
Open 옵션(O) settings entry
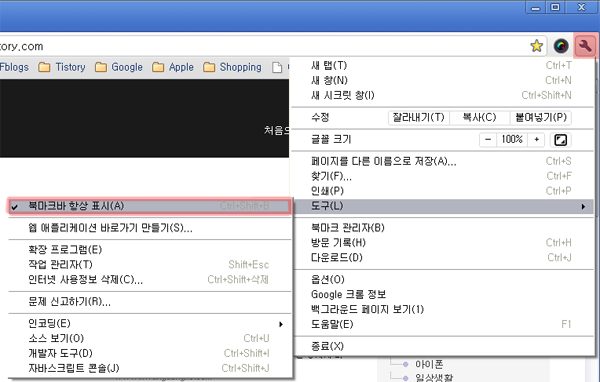[443, 280]
